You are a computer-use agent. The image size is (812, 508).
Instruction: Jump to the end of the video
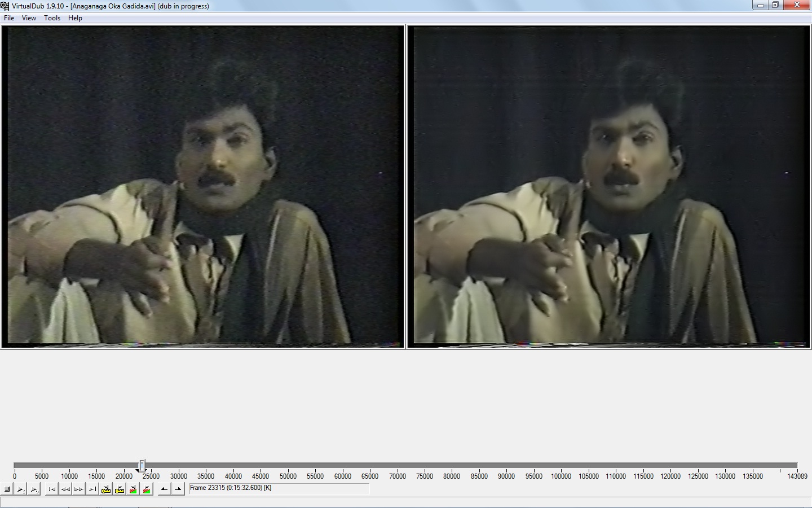(92, 489)
